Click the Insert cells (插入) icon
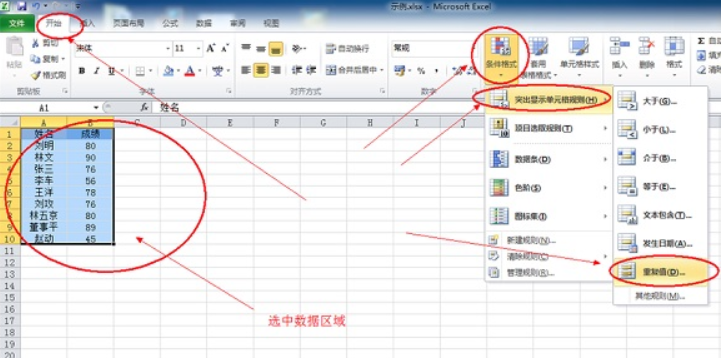 (619, 54)
